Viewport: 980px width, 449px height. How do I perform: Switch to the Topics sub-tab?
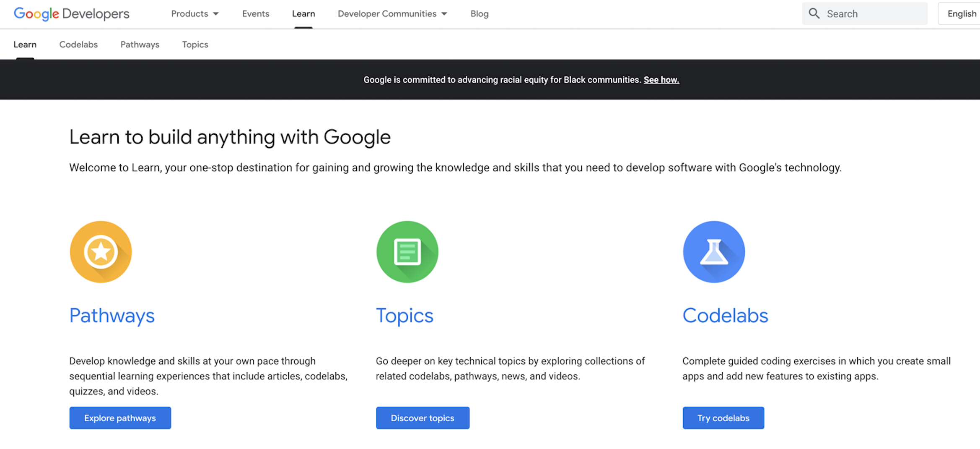(x=195, y=44)
